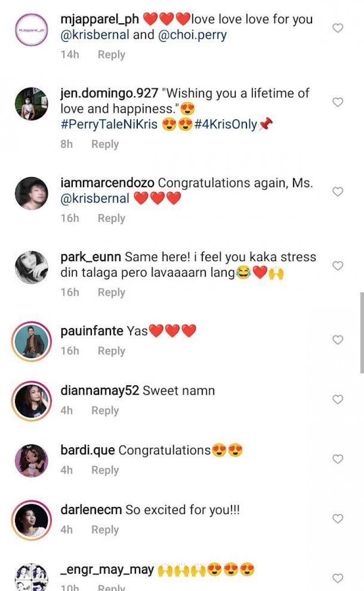Viewport: 364px width, 591px height.
Task: Like park_eunn's comment using the heart
Action: click(338, 266)
